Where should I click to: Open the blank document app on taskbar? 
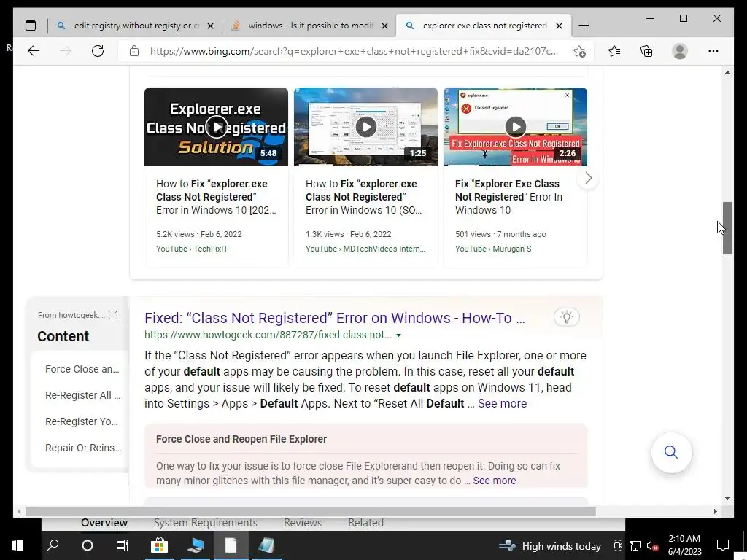point(231,545)
